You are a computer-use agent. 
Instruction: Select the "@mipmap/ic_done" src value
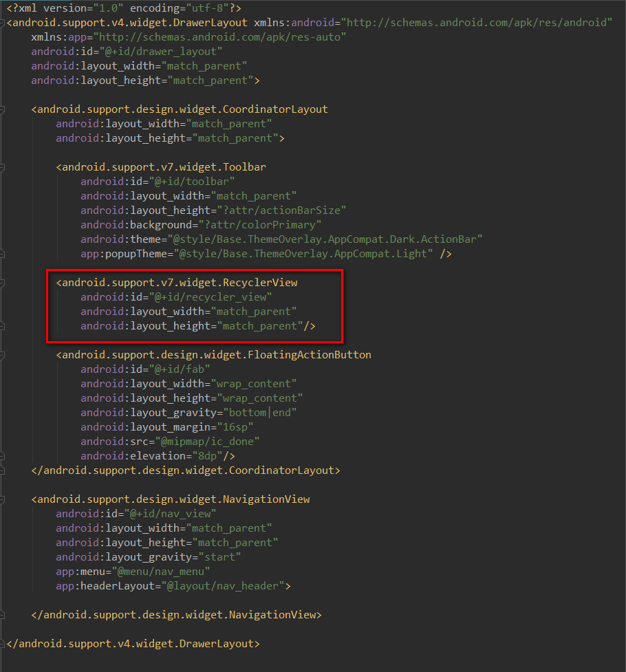[207, 442]
